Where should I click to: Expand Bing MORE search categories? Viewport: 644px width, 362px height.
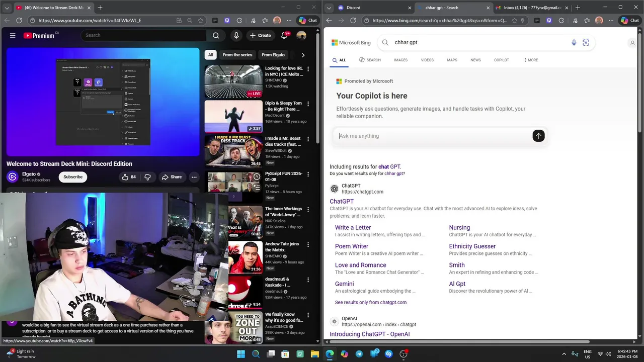tap(531, 60)
